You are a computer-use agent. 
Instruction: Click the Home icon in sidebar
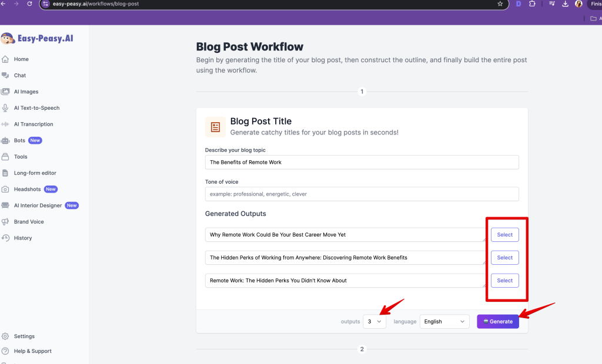[x=5, y=59]
